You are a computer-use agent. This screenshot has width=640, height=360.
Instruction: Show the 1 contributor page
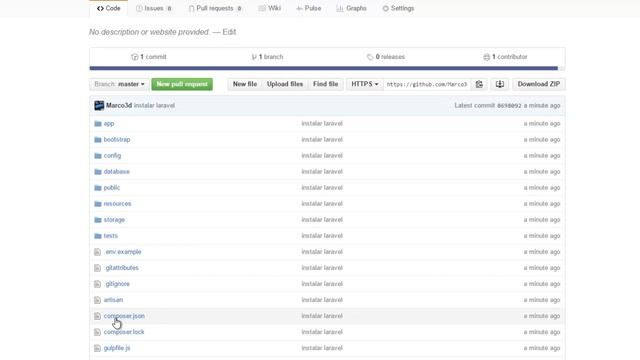505,57
